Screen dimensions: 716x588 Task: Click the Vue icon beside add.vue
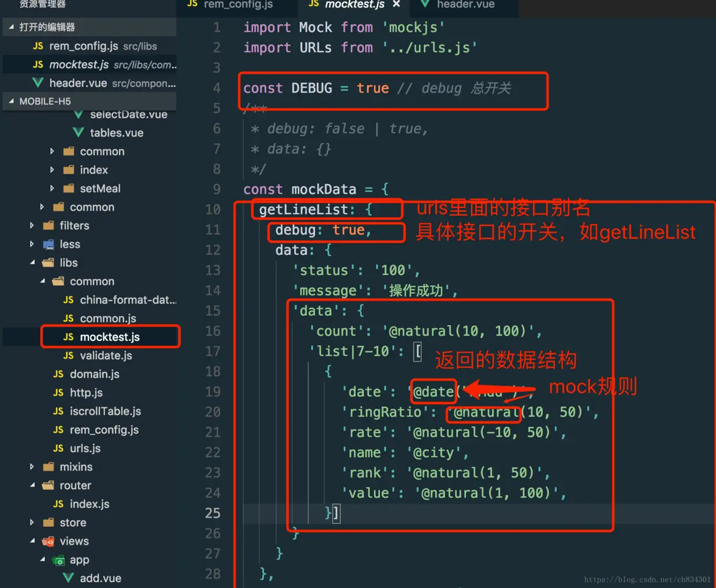tap(68, 578)
